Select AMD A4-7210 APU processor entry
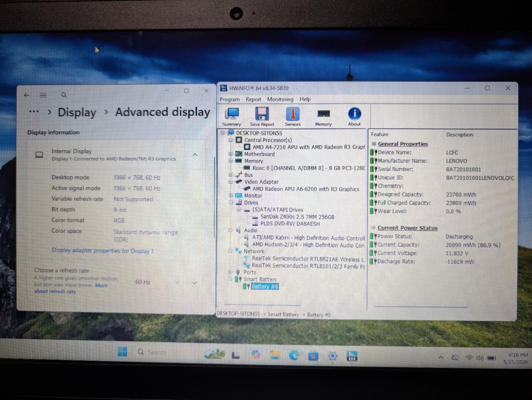This screenshot has width=532, height=400. (309, 147)
